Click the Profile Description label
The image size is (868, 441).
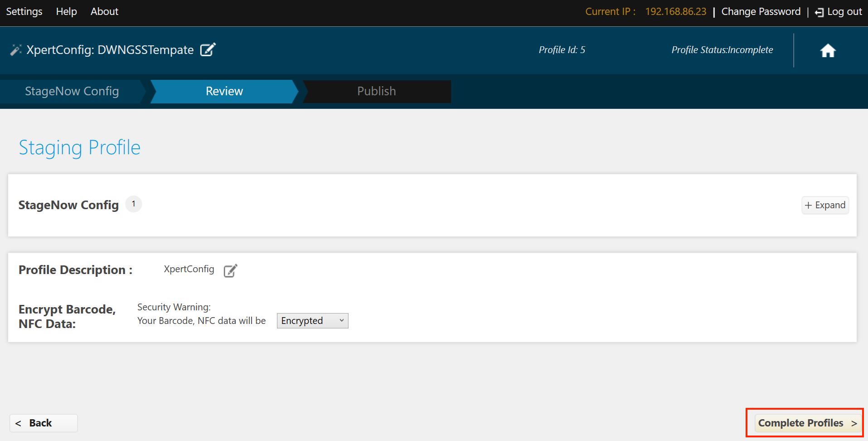pyautogui.click(x=75, y=270)
